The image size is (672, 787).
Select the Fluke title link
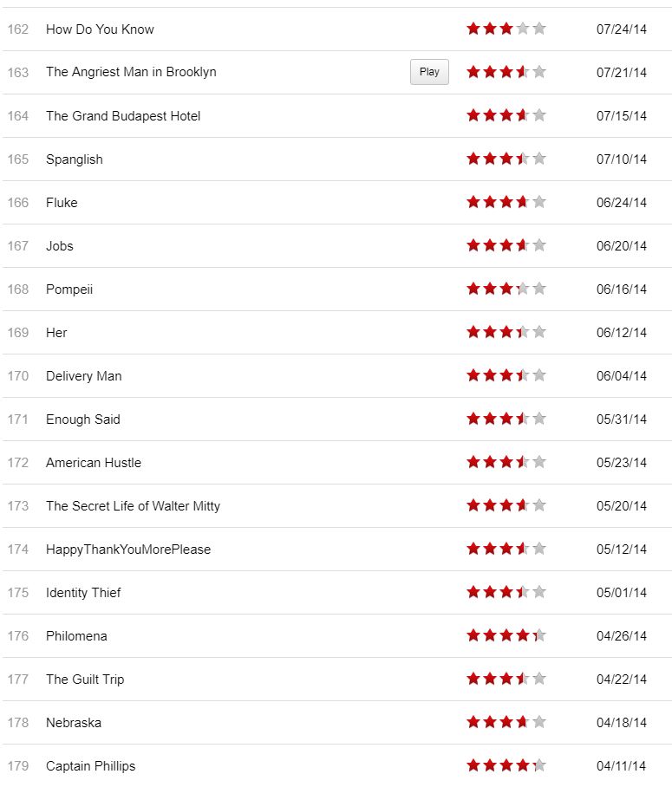[62, 202]
